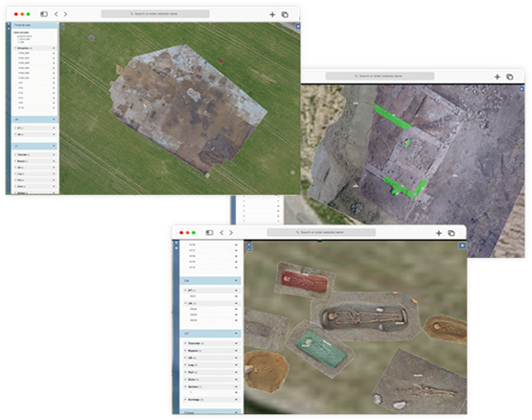Zoom in on the skeleton graves map
Screen dimensions: 532x420
coord(249,245)
